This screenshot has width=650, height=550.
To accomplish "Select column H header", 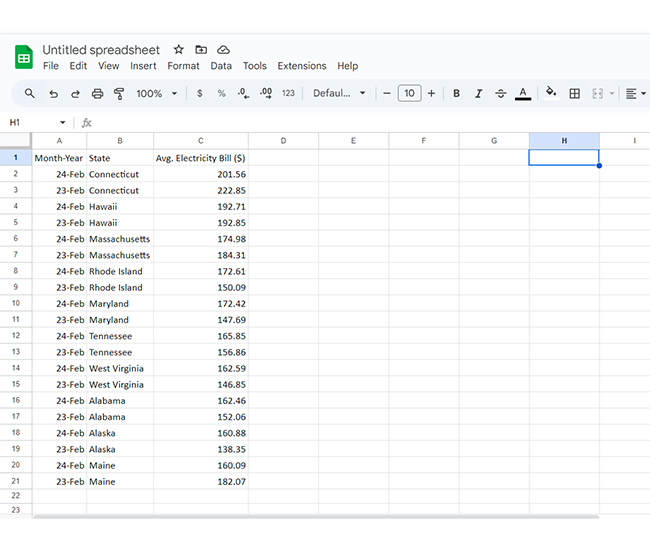I will (x=564, y=141).
